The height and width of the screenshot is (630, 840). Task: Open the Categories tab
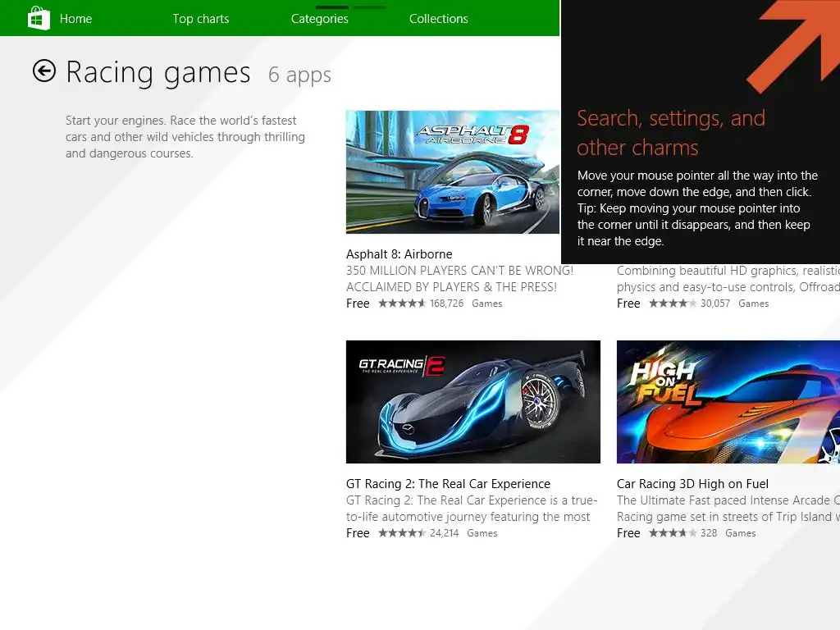point(320,19)
